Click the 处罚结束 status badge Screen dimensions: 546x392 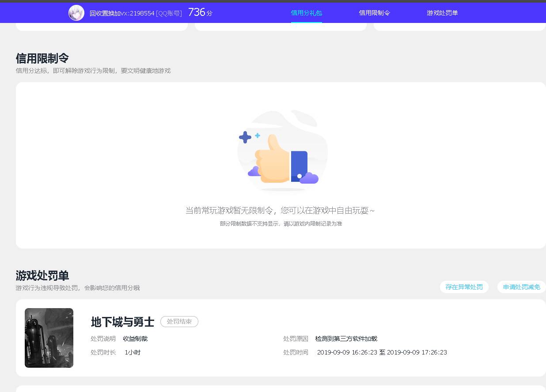tap(179, 322)
